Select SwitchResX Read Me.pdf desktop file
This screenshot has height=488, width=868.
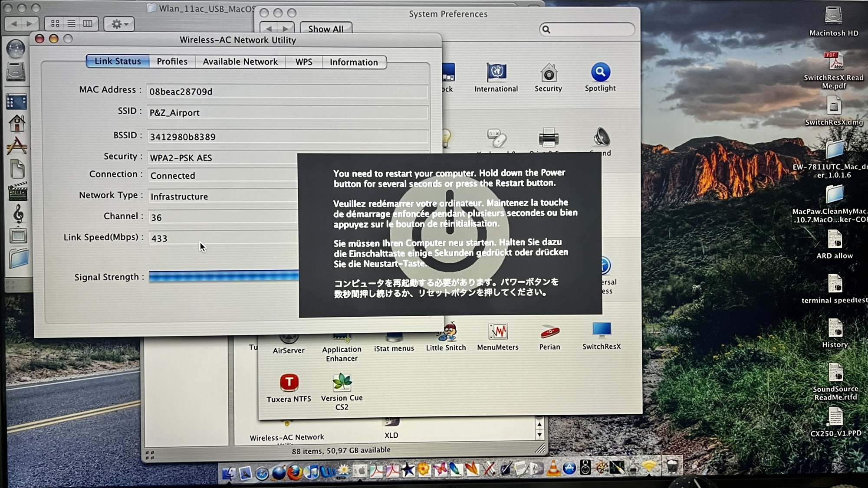834,70
